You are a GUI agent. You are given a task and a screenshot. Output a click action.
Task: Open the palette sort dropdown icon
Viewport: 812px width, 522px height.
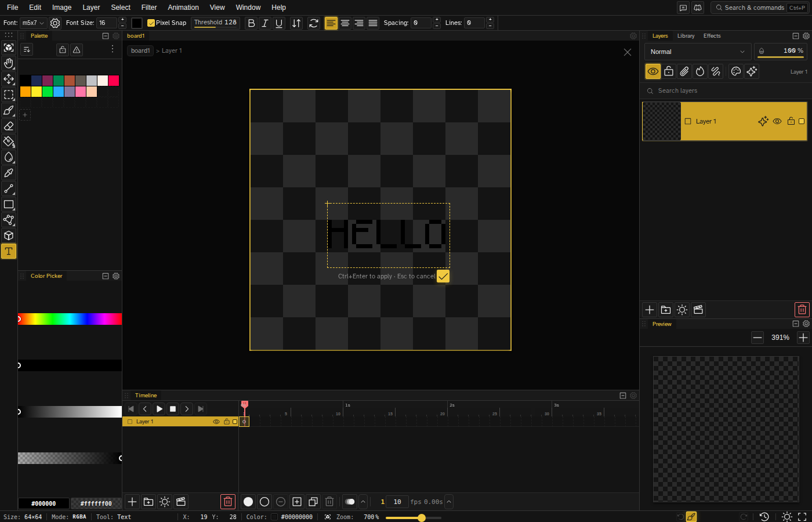27,50
